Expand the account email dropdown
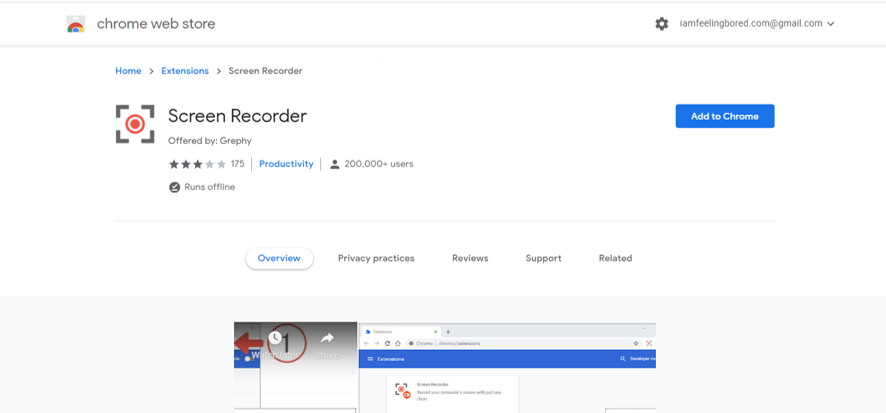Screen dimensions: 886x413 830,24
